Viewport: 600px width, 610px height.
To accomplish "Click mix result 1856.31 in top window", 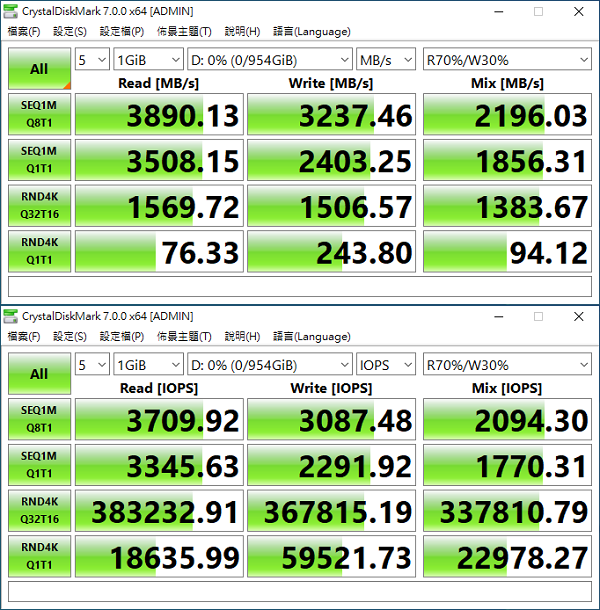I will click(x=507, y=160).
